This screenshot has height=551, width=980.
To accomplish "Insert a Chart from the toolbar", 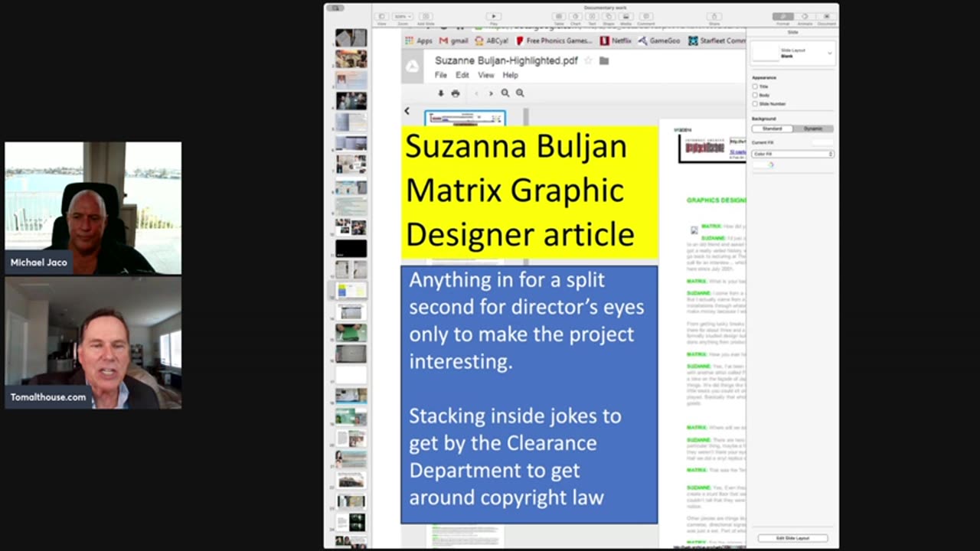I will tap(576, 16).
